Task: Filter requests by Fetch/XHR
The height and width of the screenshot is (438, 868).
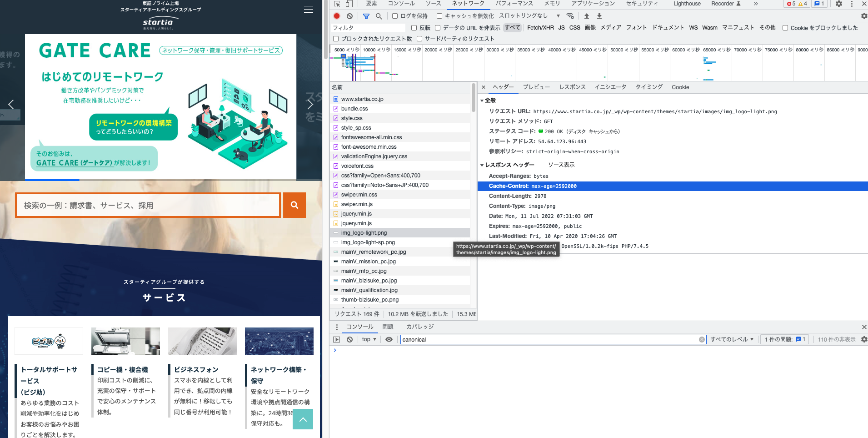Action: (540, 28)
